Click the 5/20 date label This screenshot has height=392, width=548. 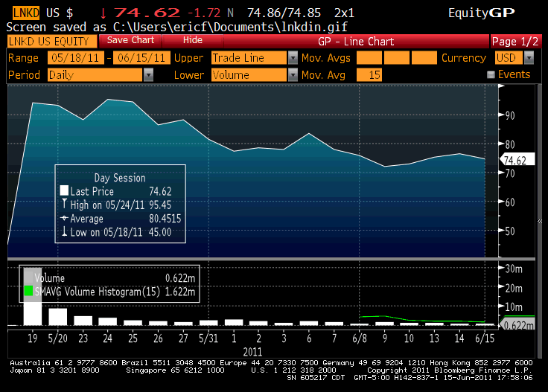(57, 338)
